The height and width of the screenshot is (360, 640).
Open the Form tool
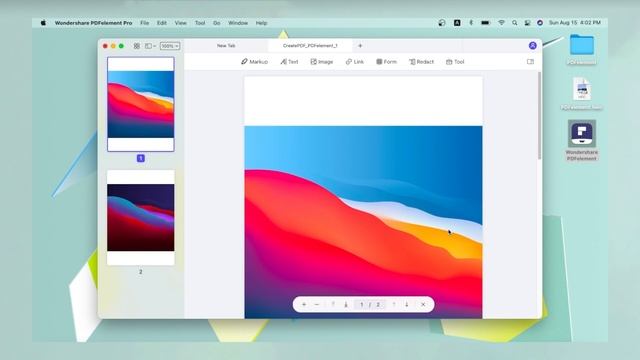[x=386, y=62]
